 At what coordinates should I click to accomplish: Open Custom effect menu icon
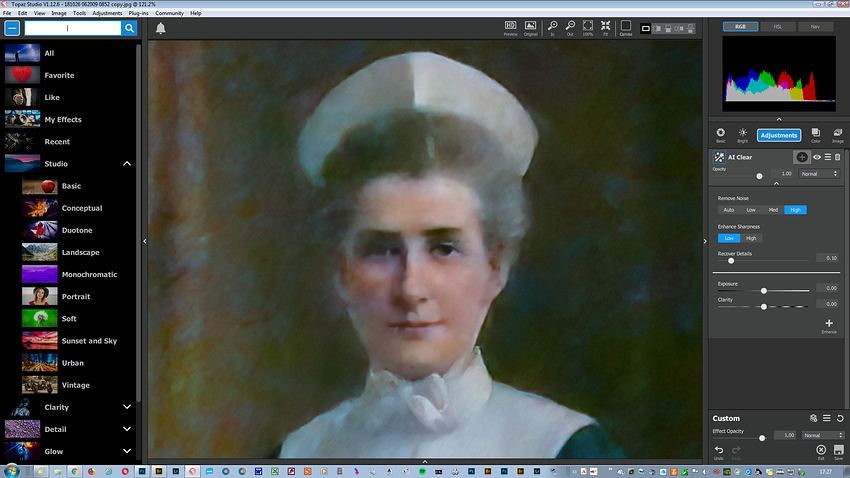point(827,418)
